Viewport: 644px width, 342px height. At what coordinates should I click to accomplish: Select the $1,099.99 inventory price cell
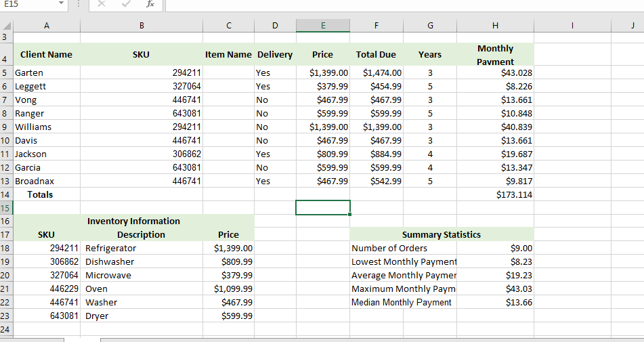(x=229, y=289)
